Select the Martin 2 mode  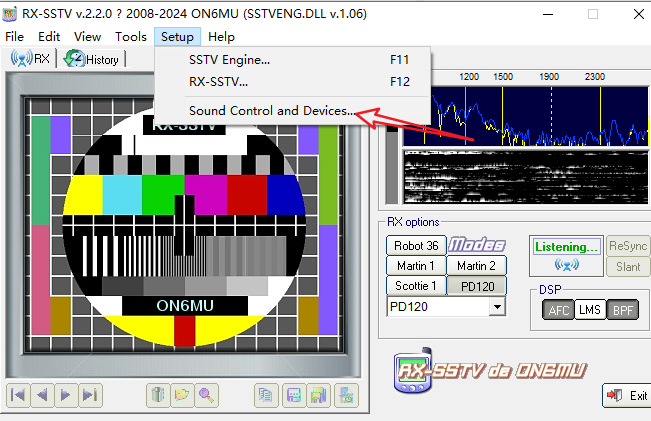coord(477,266)
